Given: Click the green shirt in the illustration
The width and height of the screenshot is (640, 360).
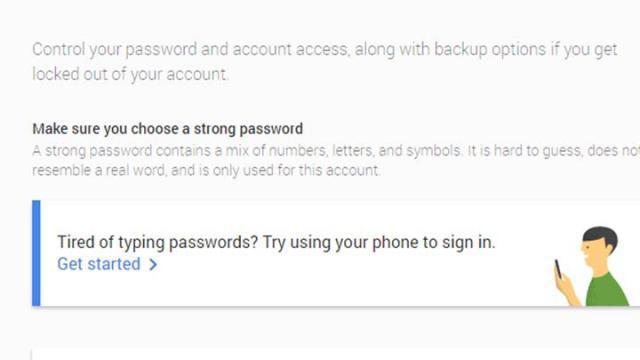Looking at the screenshot, I should coord(607,291).
